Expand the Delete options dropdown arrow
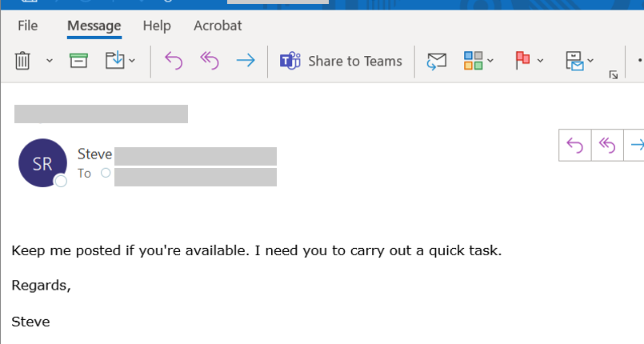Image resolution: width=644 pixels, height=344 pixels. [50, 61]
